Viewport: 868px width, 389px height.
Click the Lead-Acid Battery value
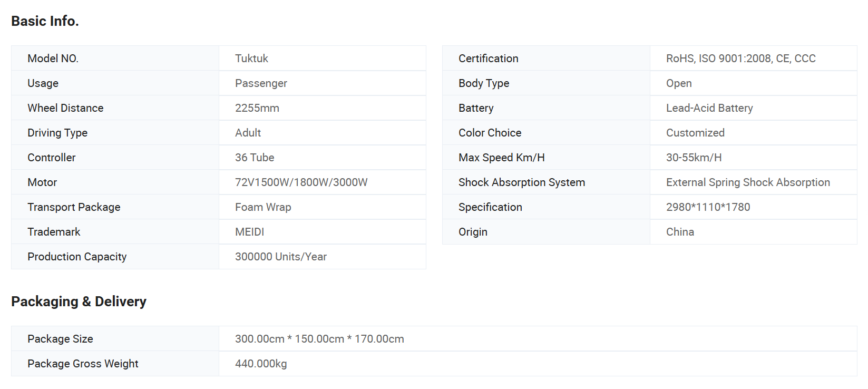tap(709, 108)
